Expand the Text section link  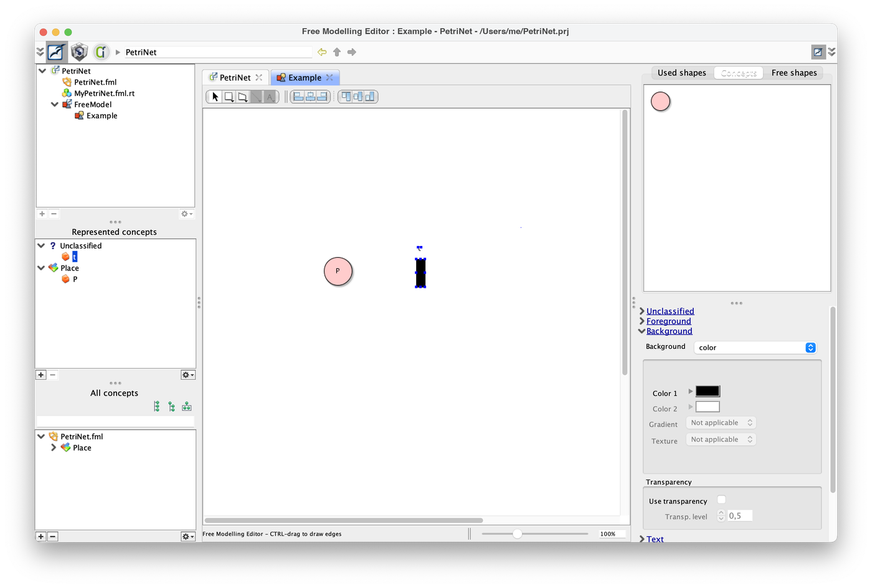(x=655, y=539)
